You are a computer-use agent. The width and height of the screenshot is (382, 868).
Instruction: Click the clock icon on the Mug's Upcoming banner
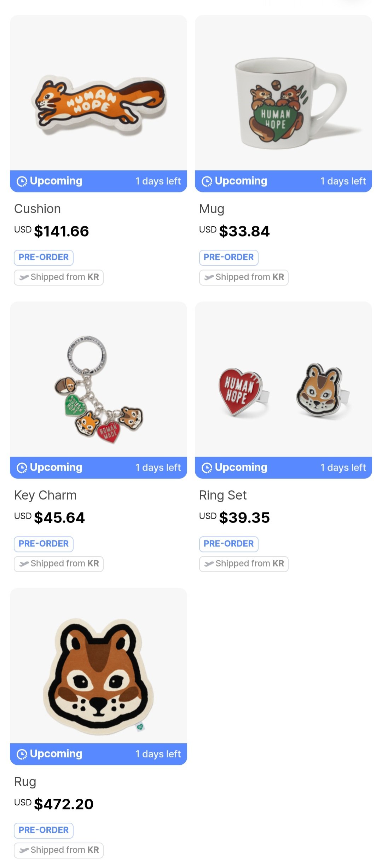coord(208,181)
